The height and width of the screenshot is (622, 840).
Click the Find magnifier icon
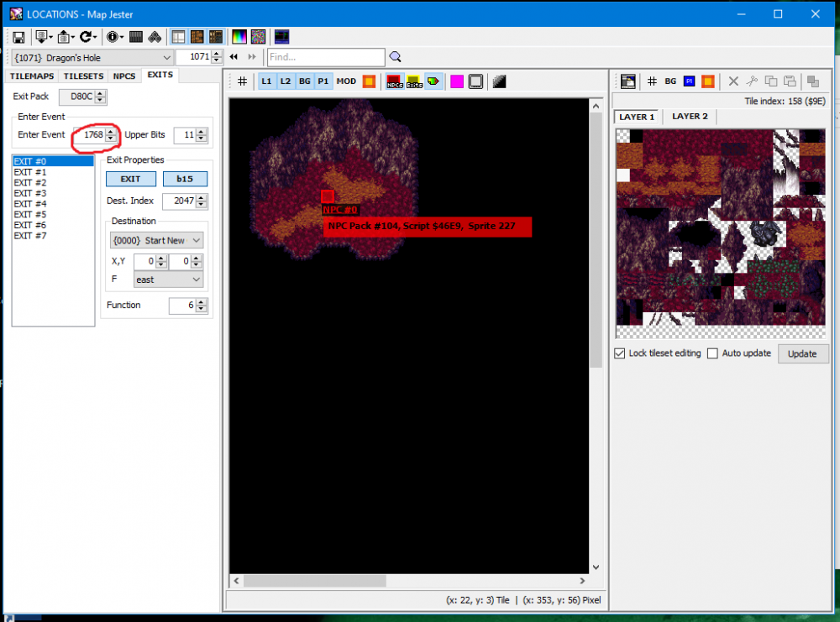point(396,57)
